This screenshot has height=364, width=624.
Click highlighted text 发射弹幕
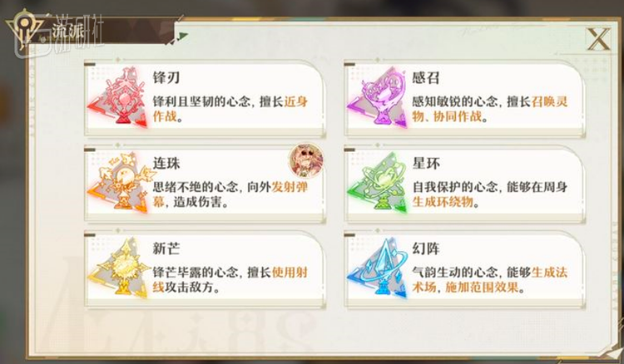[x=230, y=194]
